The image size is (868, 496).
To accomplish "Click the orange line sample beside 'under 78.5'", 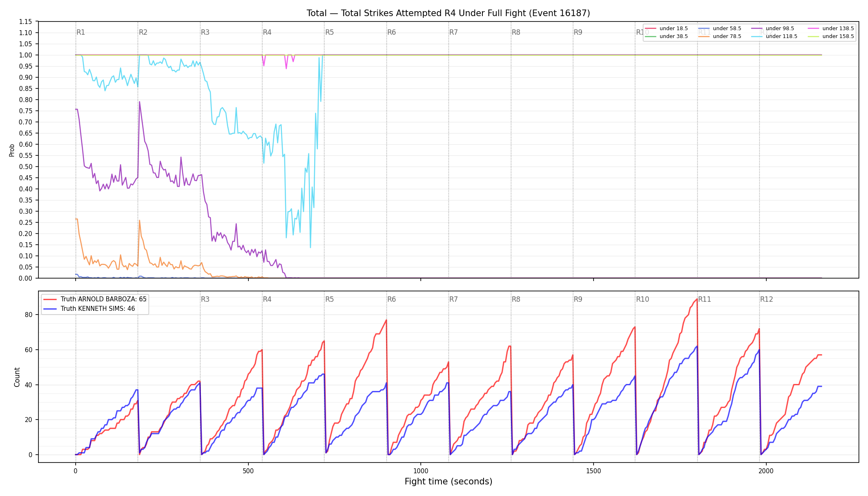I will (x=704, y=36).
